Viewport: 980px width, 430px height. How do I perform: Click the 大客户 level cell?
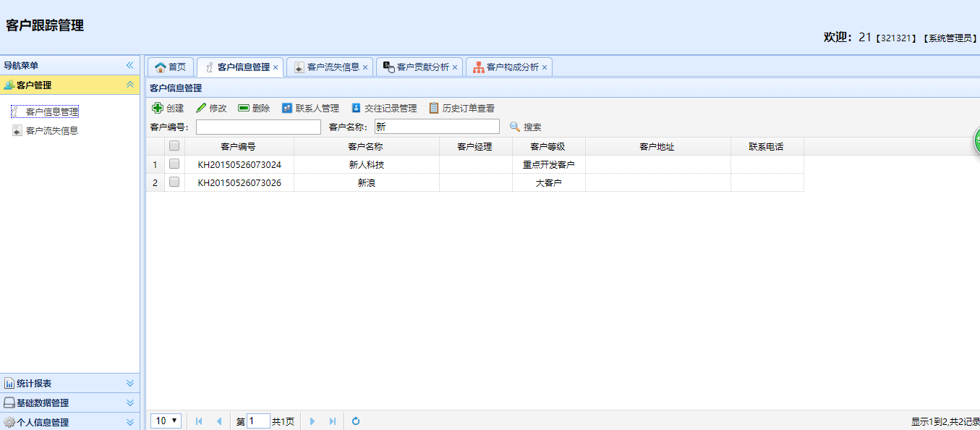coord(549,182)
